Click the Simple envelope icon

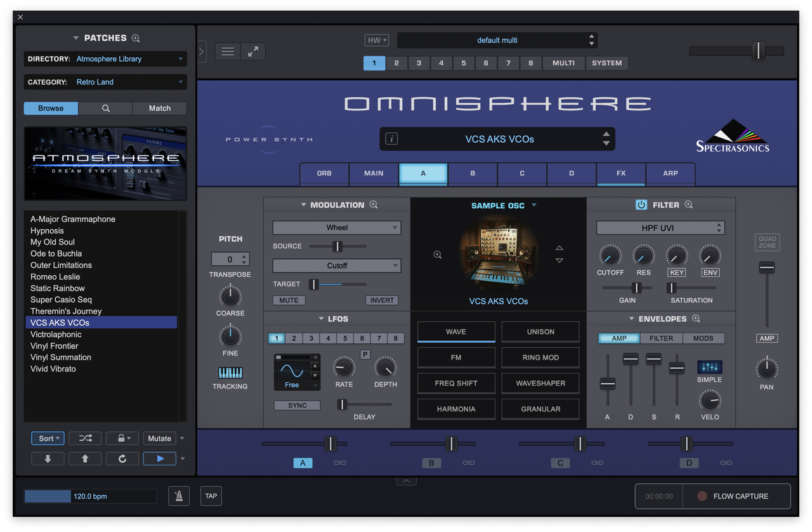click(x=709, y=367)
